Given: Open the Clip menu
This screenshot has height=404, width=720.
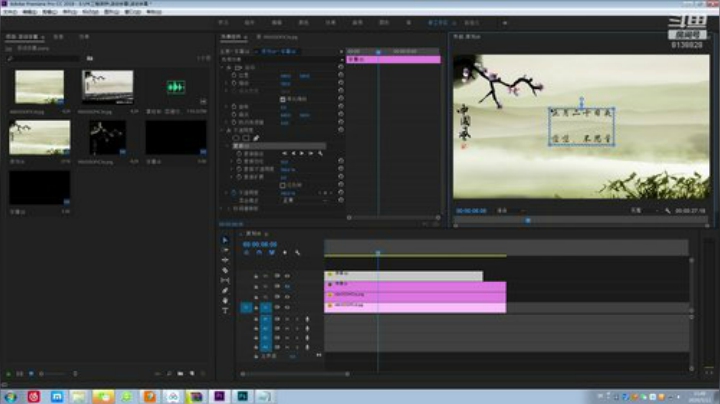Looking at the screenshot, I should click(x=49, y=11).
